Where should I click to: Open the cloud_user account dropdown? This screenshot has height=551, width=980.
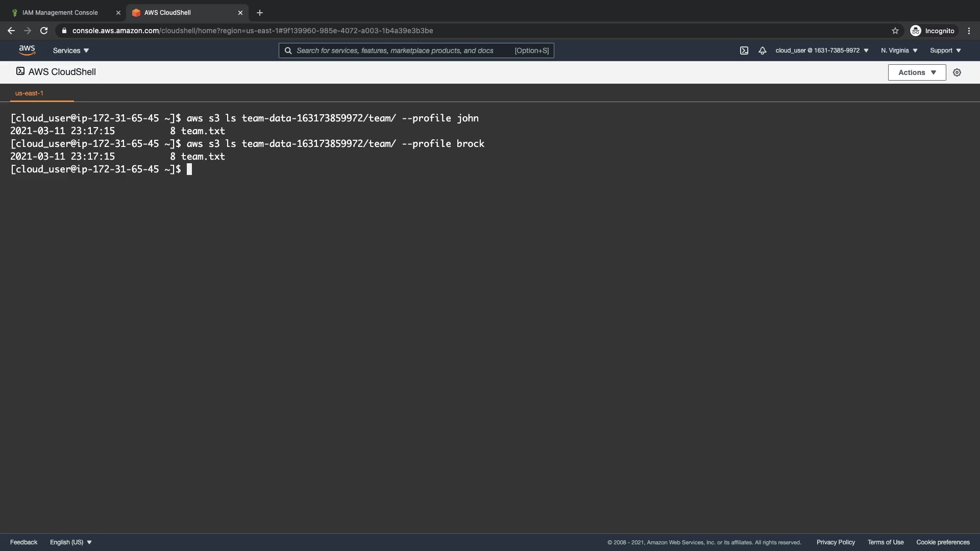click(x=822, y=51)
